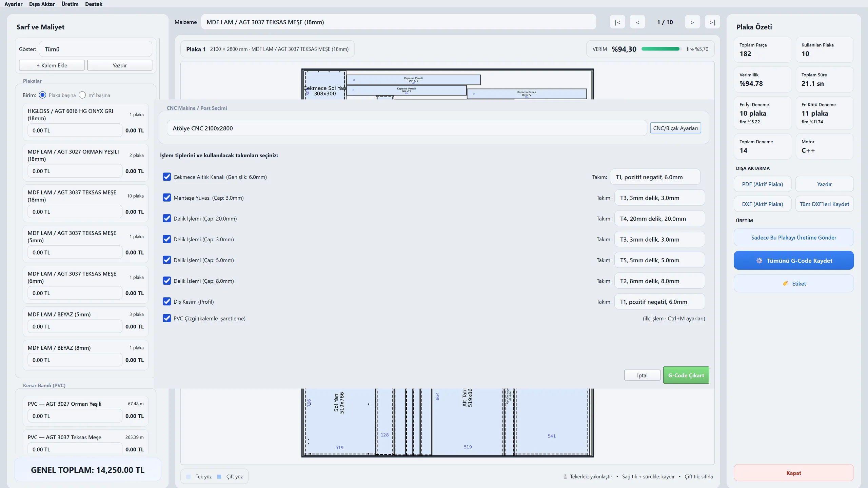The height and width of the screenshot is (488, 868).
Task: Open the Ayarlar menu
Action: (x=14, y=4)
